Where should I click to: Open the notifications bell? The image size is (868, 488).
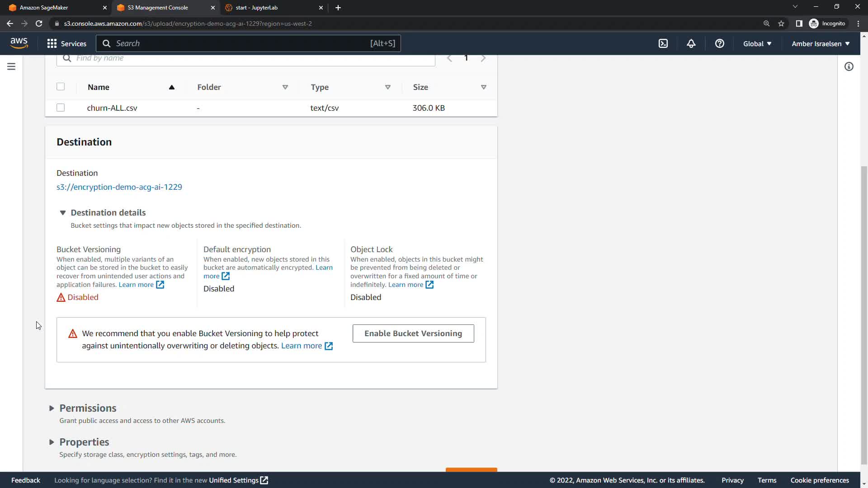tap(691, 43)
